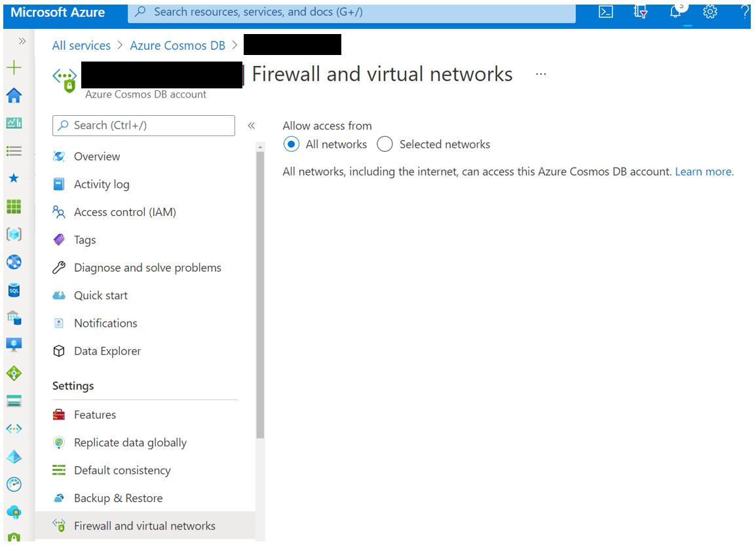This screenshot has height=546, width=756.
Task: Collapse the resource menu with double chevron
Action: tap(251, 126)
